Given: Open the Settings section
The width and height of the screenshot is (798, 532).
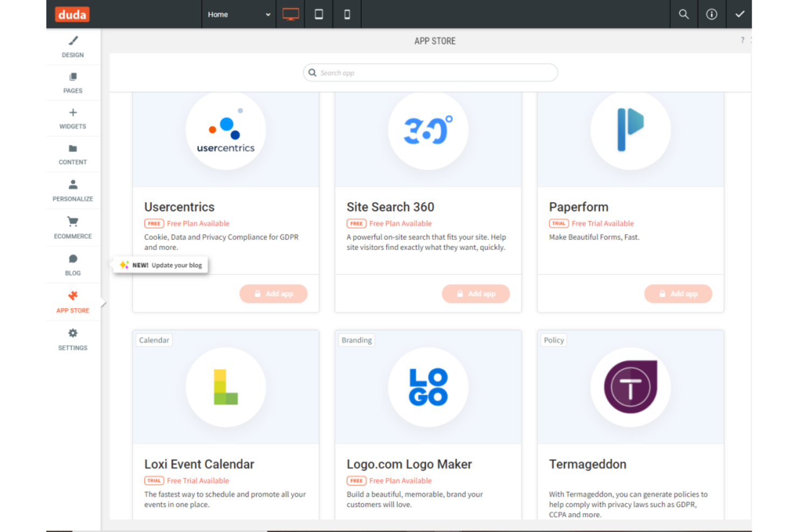Looking at the screenshot, I should (x=72, y=339).
